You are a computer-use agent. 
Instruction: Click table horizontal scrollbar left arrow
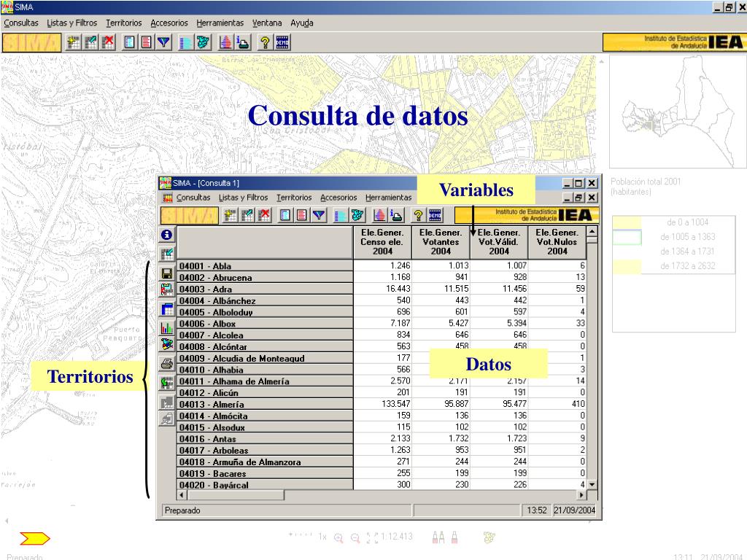click(x=182, y=495)
